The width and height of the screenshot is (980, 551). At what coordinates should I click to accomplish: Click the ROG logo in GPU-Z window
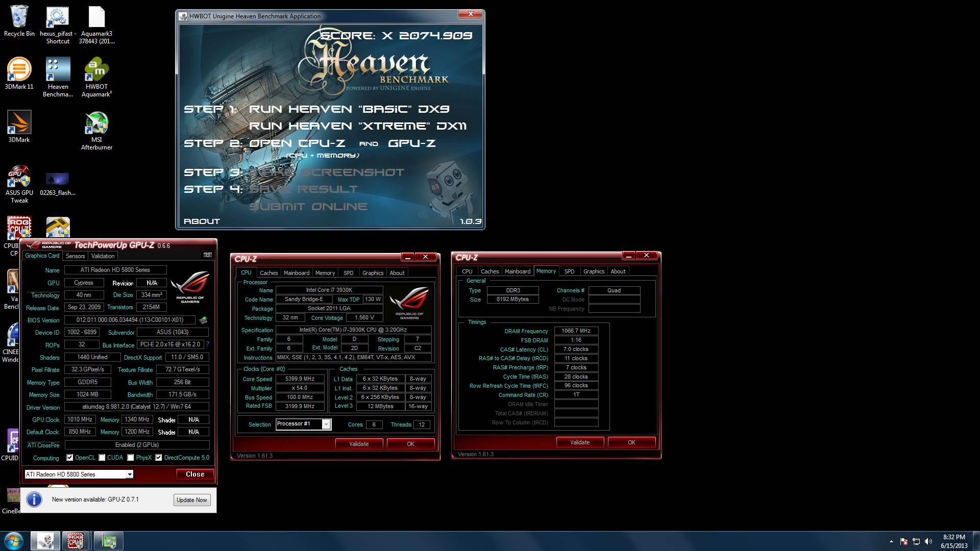190,287
